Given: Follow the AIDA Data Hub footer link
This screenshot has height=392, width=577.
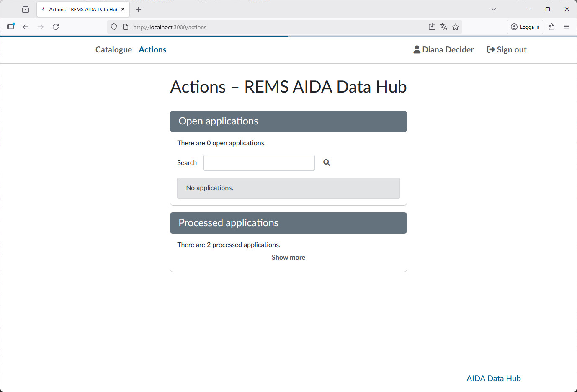Looking at the screenshot, I should (493, 378).
